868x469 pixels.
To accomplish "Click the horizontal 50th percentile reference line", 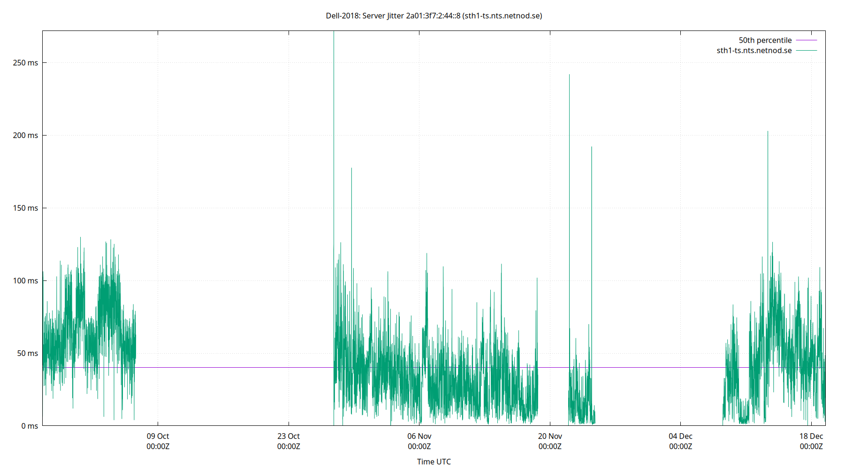I will [235, 366].
